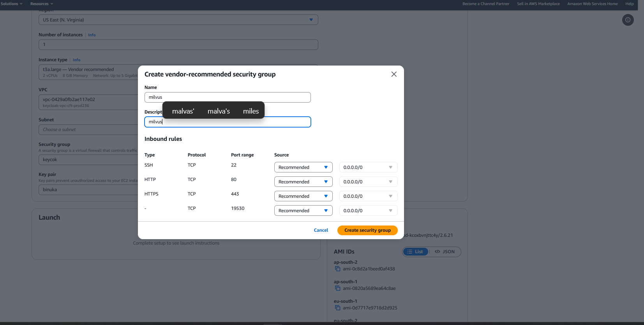Switch AMI IDs view to JSON
The height and width of the screenshot is (325, 644).
tap(445, 252)
